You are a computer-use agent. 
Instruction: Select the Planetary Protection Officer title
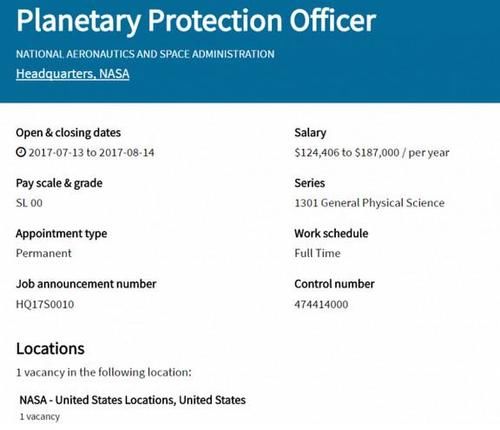click(x=196, y=21)
